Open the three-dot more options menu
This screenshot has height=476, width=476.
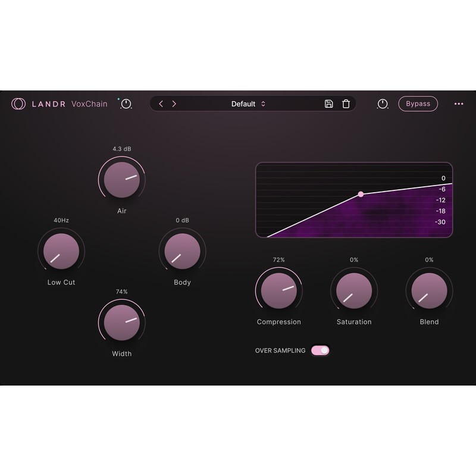459,104
